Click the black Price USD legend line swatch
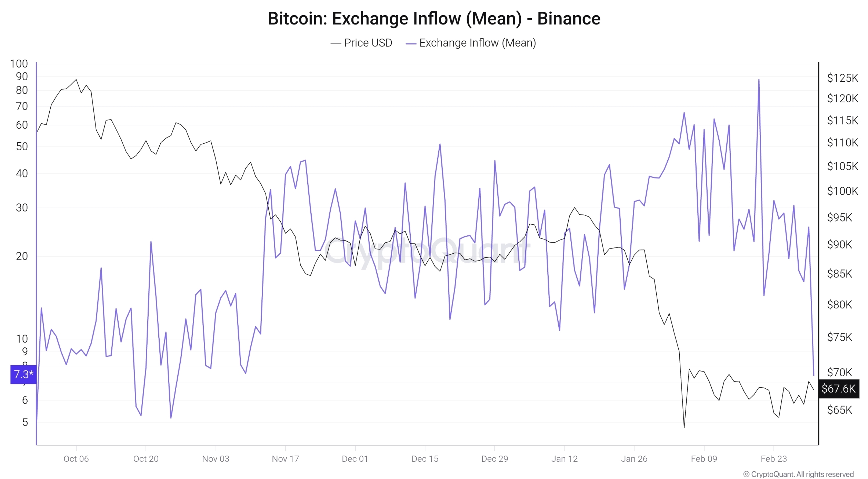The height and width of the screenshot is (479, 868). coord(336,44)
